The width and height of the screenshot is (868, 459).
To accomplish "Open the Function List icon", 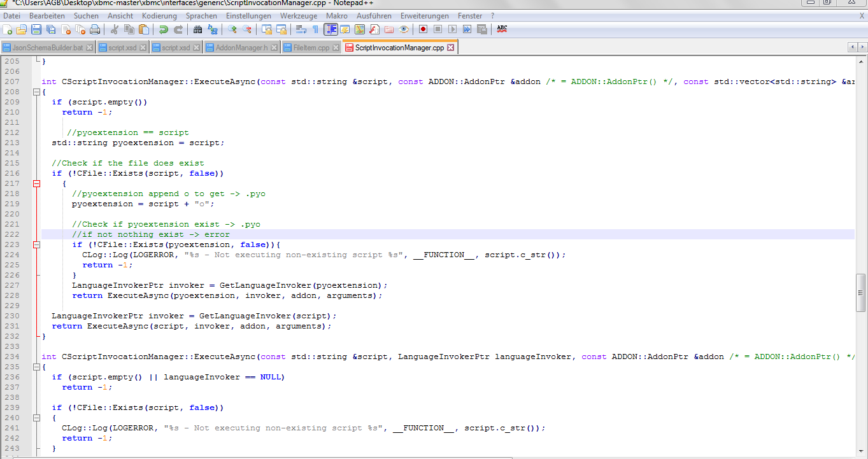I will pyautogui.click(x=374, y=29).
